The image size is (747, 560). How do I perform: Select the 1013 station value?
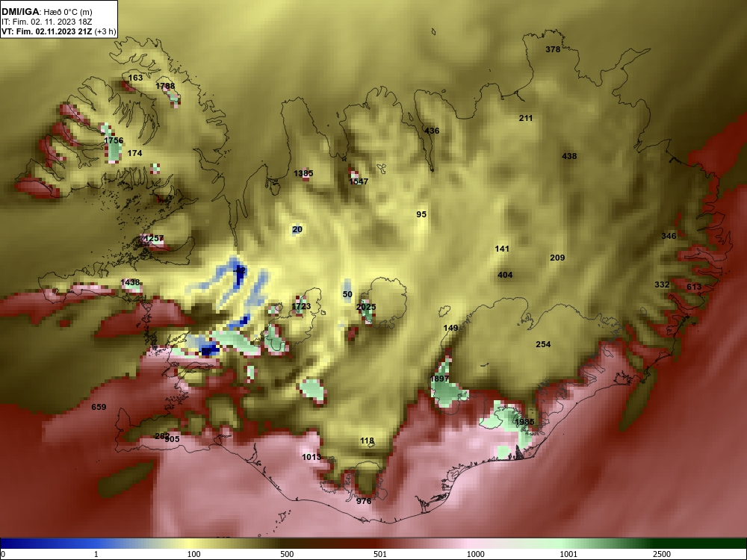pos(311,457)
